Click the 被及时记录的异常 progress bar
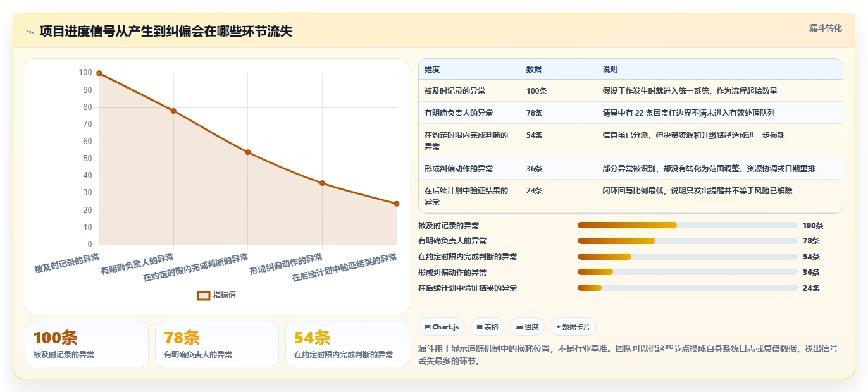 pos(688,225)
